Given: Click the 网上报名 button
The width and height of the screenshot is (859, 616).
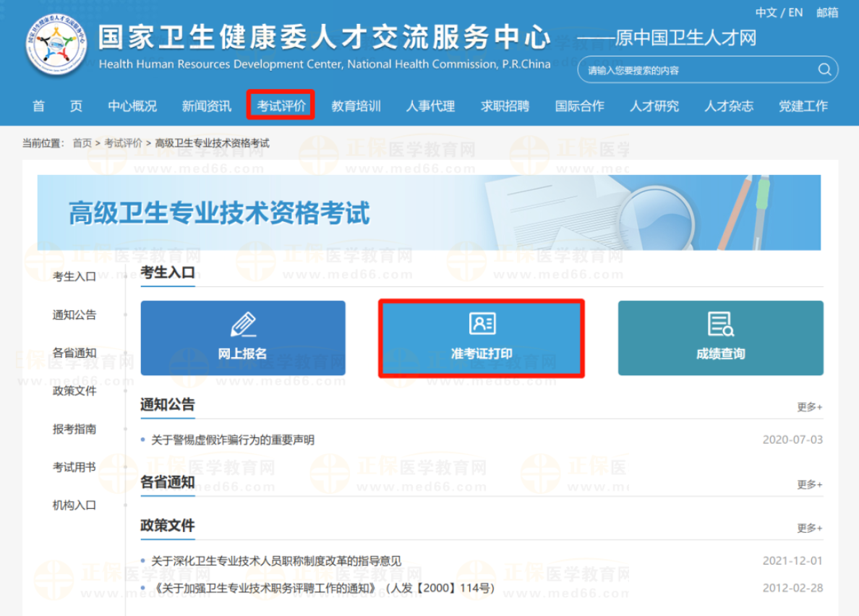Looking at the screenshot, I should pos(243,338).
